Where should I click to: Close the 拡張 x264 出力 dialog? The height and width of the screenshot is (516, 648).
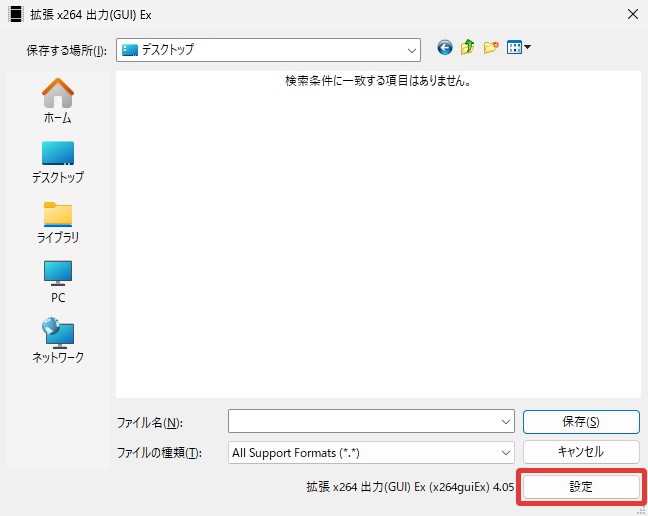click(x=631, y=15)
